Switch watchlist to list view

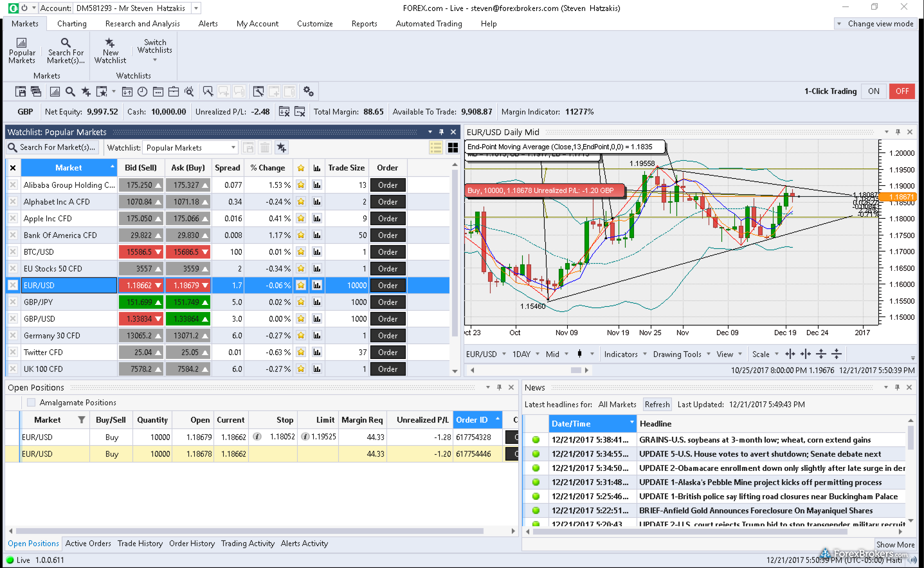pyautogui.click(x=436, y=148)
